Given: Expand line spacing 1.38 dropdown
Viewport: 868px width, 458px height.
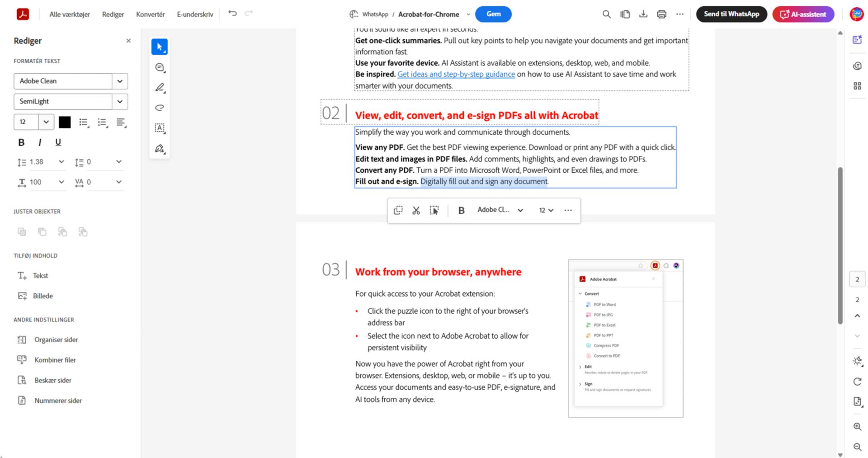Looking at the screenshot, I should [x=61, y=162].
